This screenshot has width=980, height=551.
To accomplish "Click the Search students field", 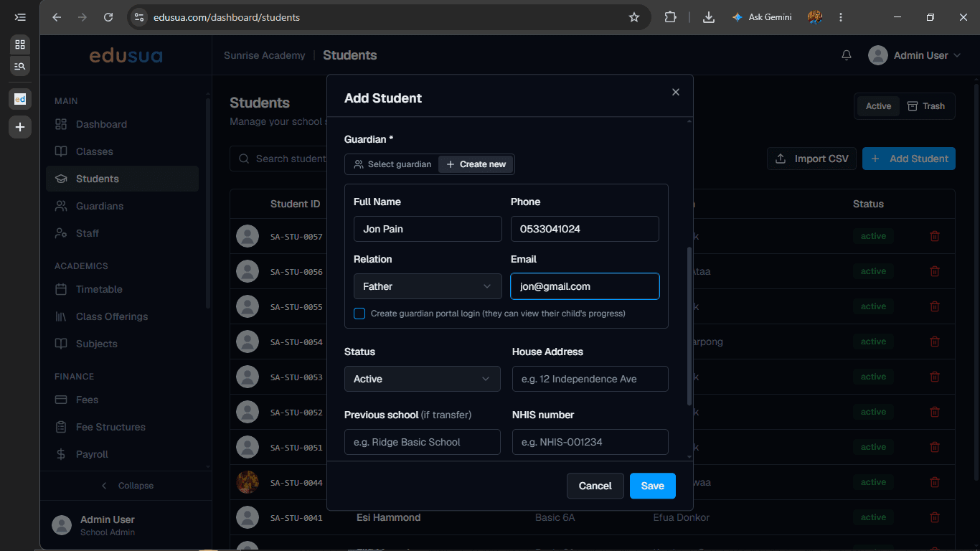I will 280,159.
